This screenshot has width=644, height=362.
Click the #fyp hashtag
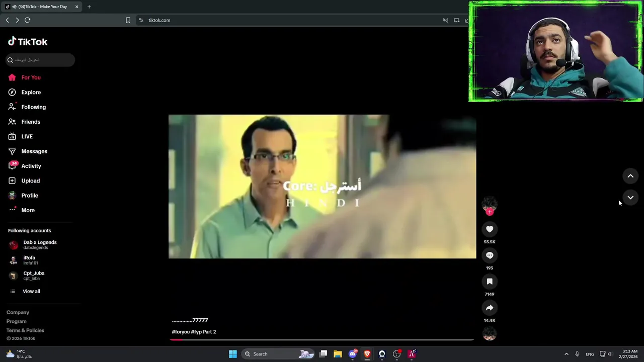pyautogui.click(x=196, y=332)
